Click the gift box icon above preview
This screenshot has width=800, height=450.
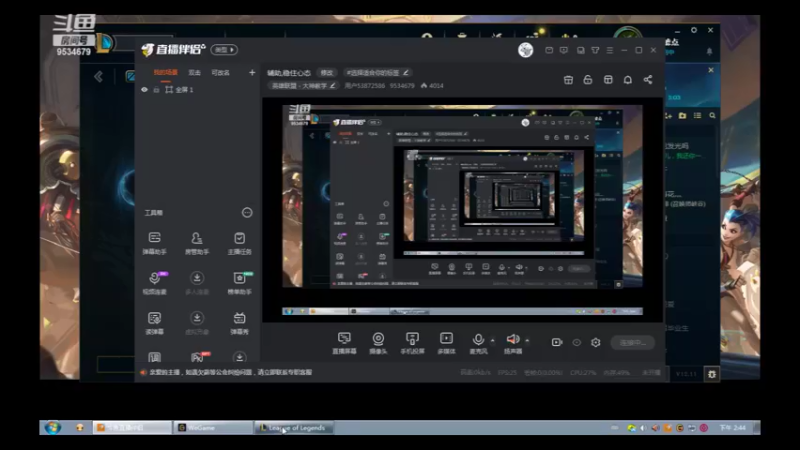click(568, 80)
